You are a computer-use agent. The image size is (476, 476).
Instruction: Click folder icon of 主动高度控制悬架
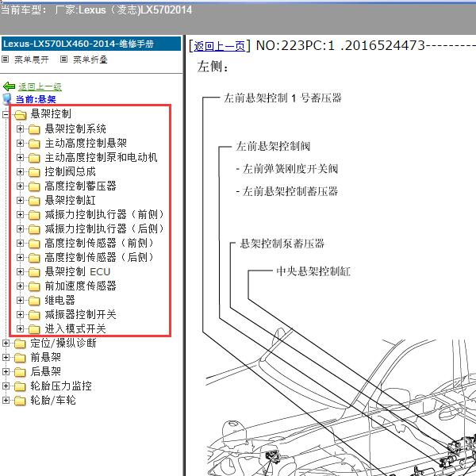pos(34,144)
